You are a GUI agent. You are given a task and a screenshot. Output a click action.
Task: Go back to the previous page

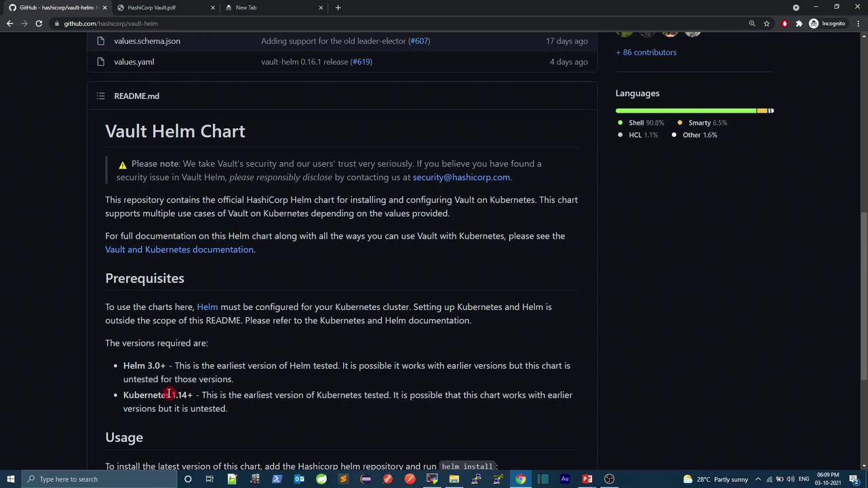(9, 24)
